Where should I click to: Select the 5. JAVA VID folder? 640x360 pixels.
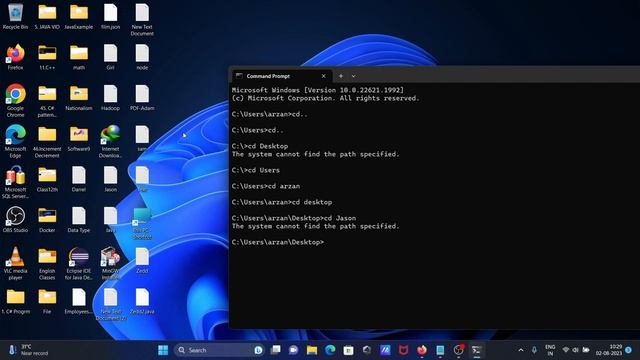pos(47,16)
